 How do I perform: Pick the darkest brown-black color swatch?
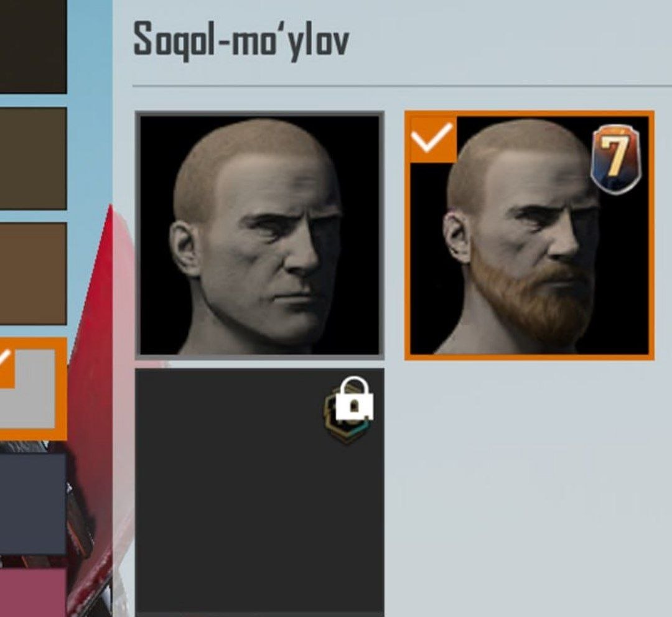(x=34, y=46)
